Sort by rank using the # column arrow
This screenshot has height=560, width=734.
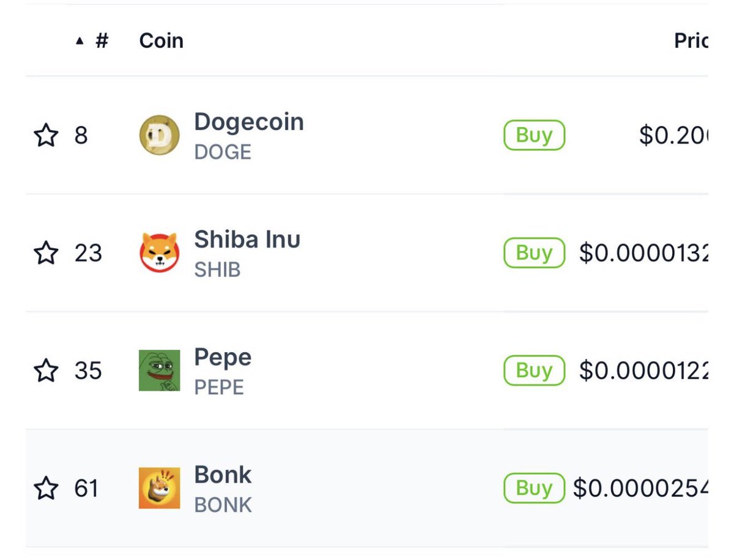pos(92,41)
